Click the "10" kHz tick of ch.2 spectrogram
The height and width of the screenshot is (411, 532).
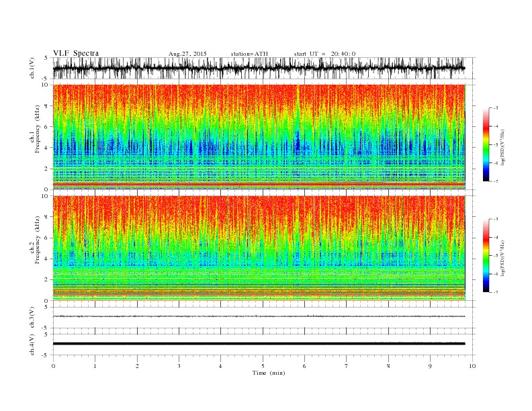coord(45,195)
